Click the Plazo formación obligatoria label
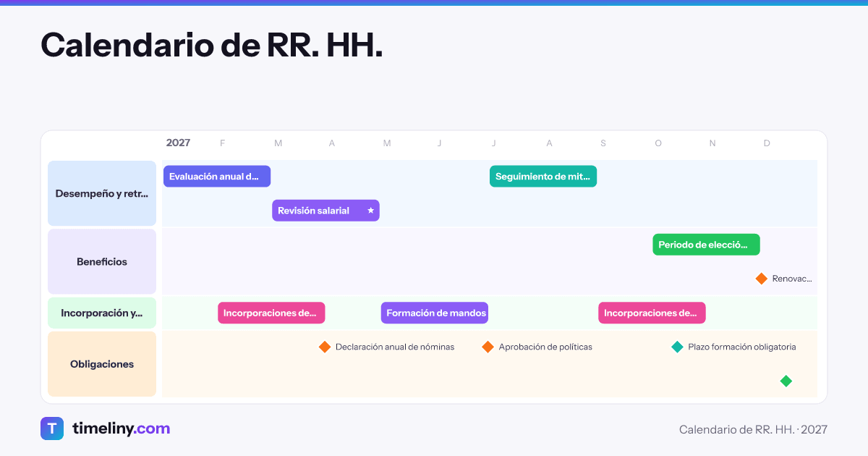Viewport: 868px width, 456px height. pos(742,347)
